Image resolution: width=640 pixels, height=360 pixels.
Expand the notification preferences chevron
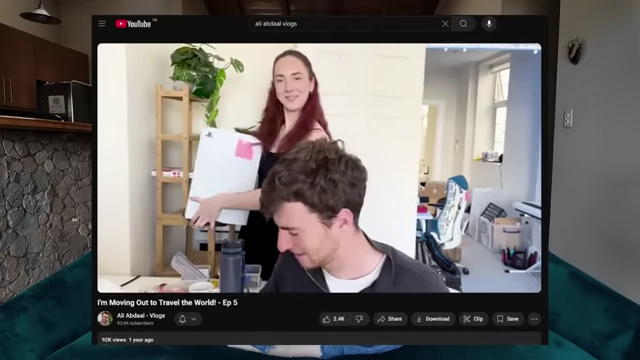coord(194,319)
